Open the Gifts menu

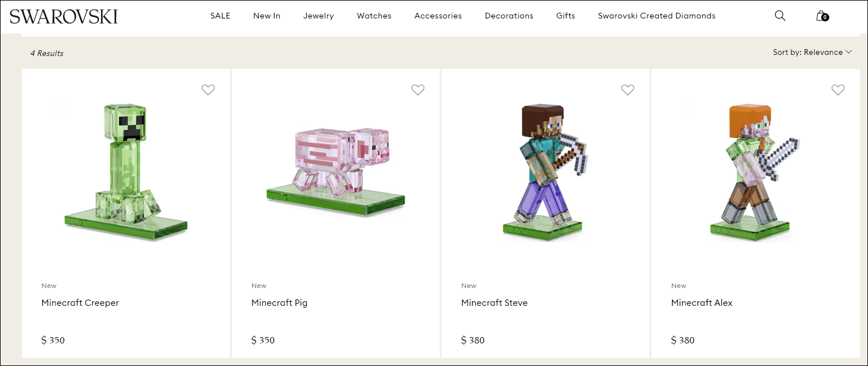(x=566, y=16)
